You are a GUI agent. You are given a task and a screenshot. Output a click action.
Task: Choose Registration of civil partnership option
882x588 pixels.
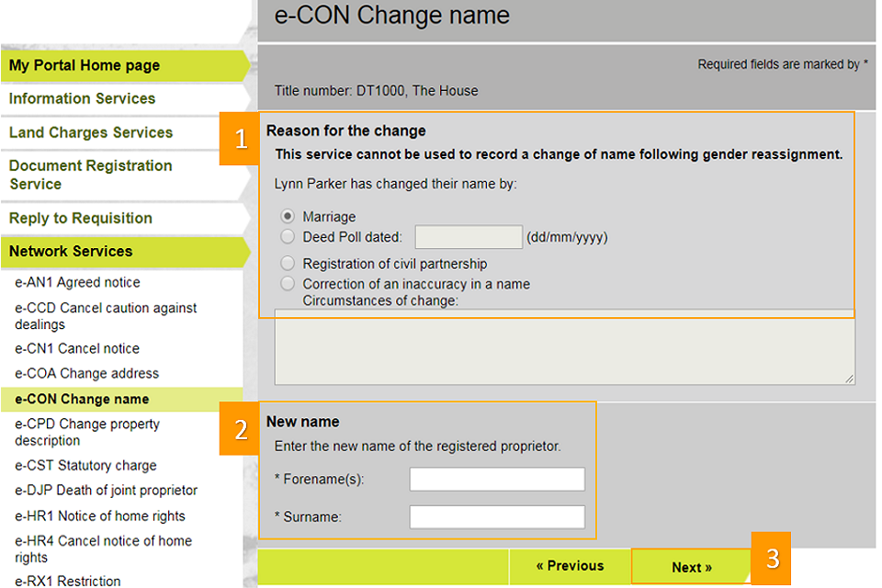(x=288, y=263)
